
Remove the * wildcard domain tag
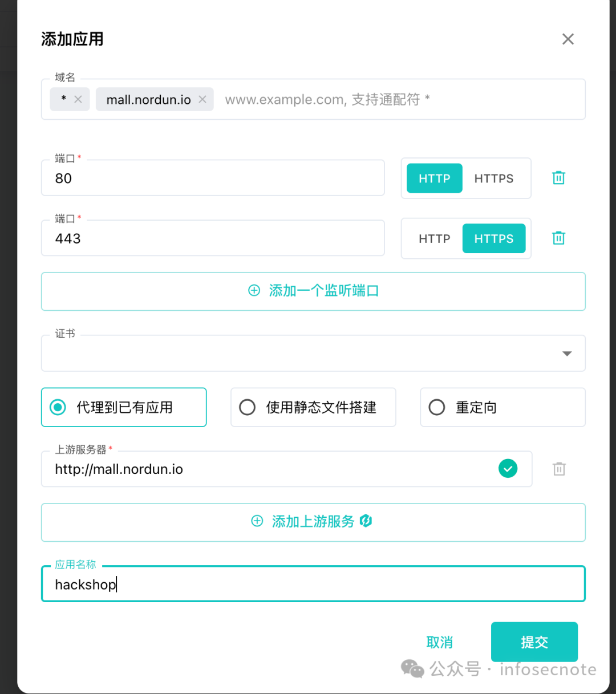point(78,99)
